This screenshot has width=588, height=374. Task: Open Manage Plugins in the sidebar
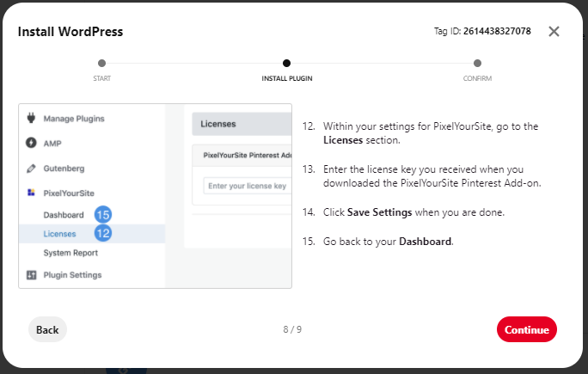[x=74, y=119]
